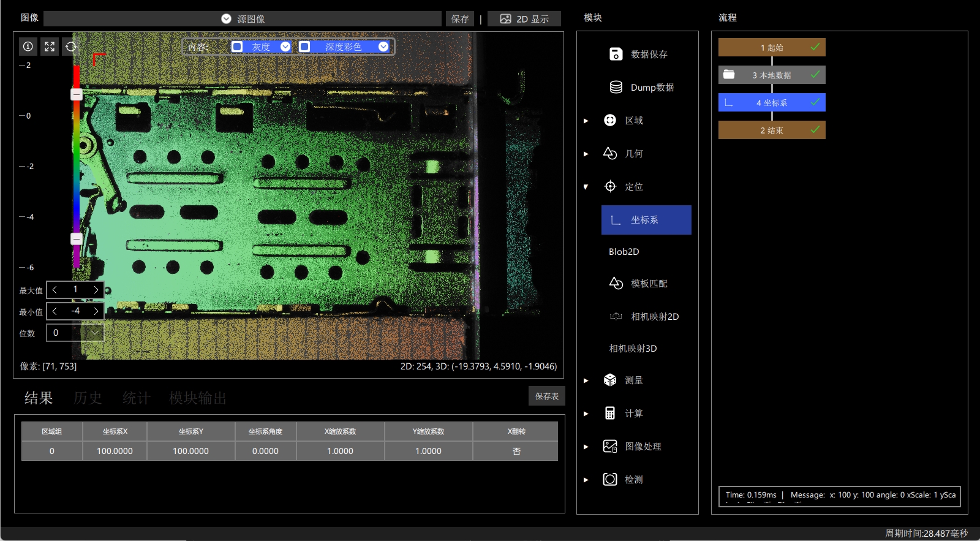The width and height of the screenshot is (980, 541).
Task: Click the 保存表 button
Action: click(x=547, y=396)
